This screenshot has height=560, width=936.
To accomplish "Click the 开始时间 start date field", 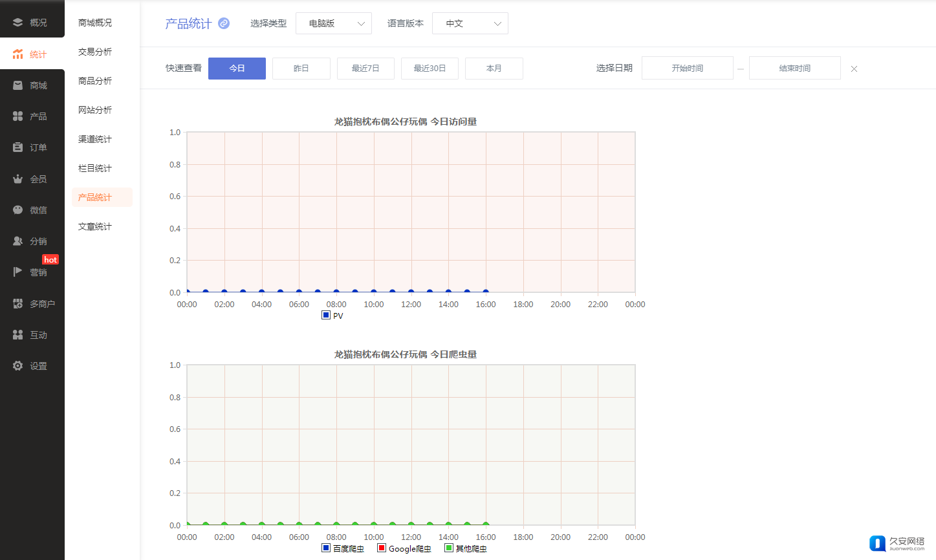I will point(687,69).
